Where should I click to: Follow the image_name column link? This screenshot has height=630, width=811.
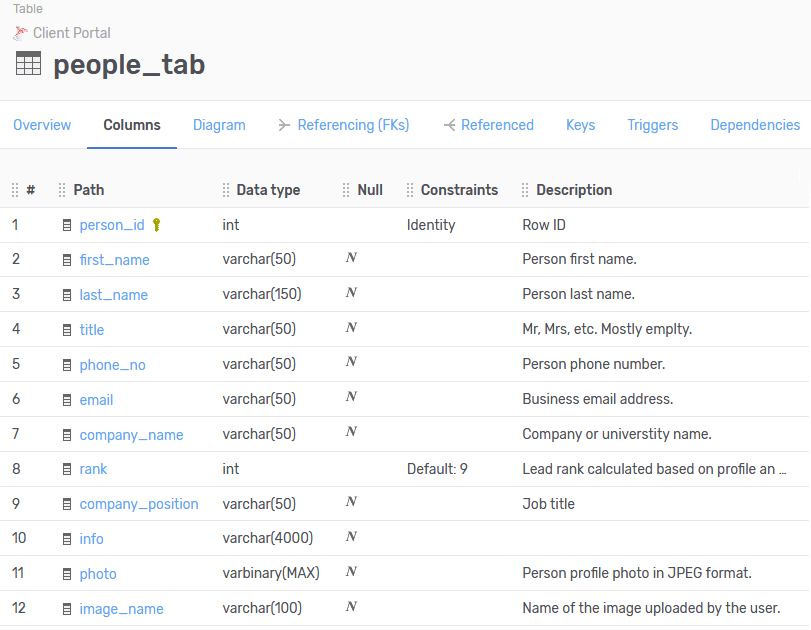pos(121,609)
